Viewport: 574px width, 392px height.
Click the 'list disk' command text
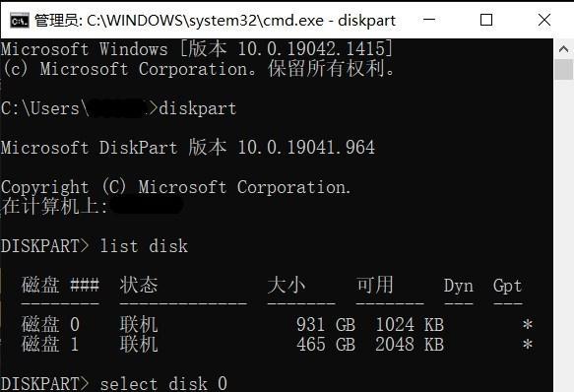tap(144, 246)
